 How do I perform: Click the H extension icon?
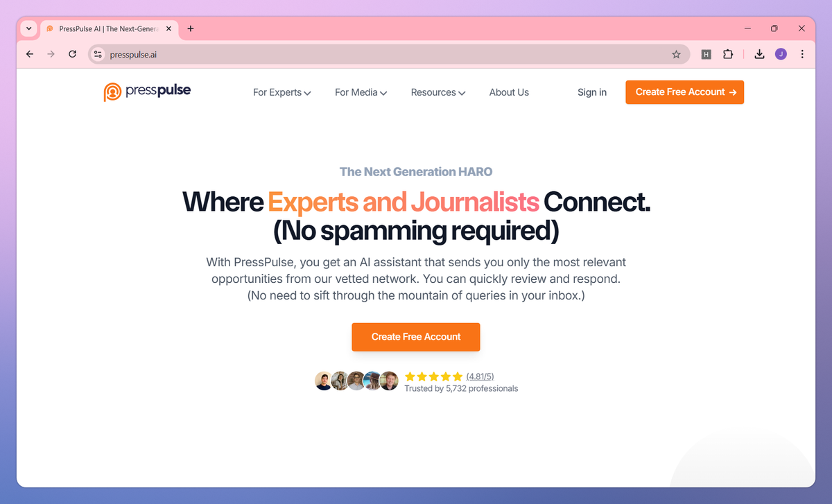click(707, 54)
